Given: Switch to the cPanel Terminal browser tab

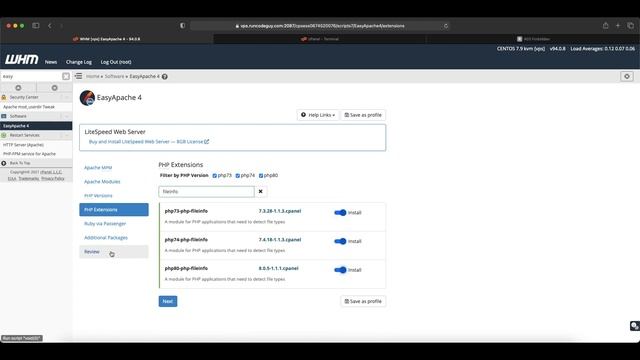Looking at the screenshot, I should click(x=320, y=39).
